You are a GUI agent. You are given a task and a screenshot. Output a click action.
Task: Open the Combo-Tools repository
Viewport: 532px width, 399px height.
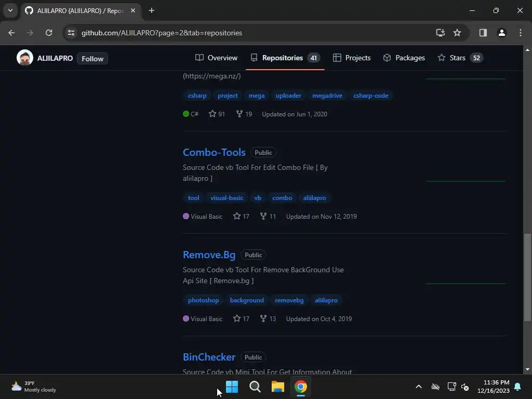pos(214,152)
